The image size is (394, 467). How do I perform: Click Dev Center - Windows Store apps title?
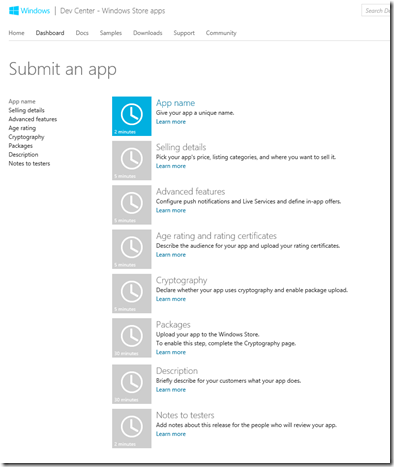click(113, 11)
